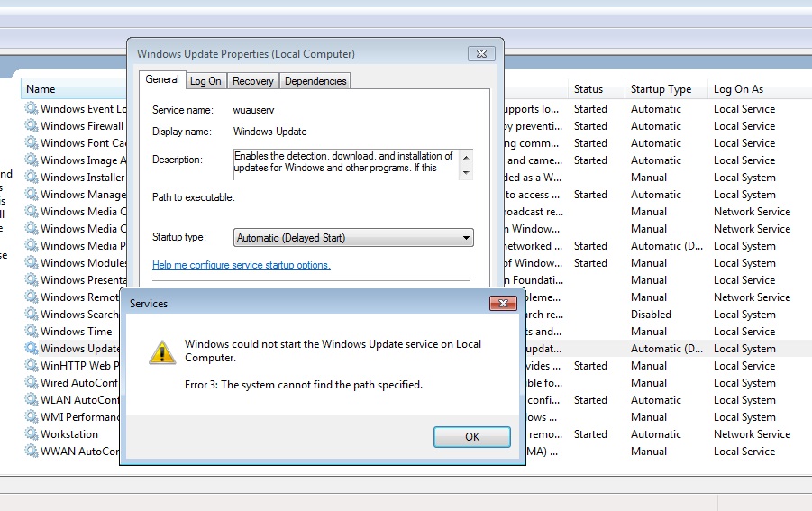The image size is (812, 511).
Task: Open the Startup type dropdown
Action: pyautogui.click(x=353, y=238)
